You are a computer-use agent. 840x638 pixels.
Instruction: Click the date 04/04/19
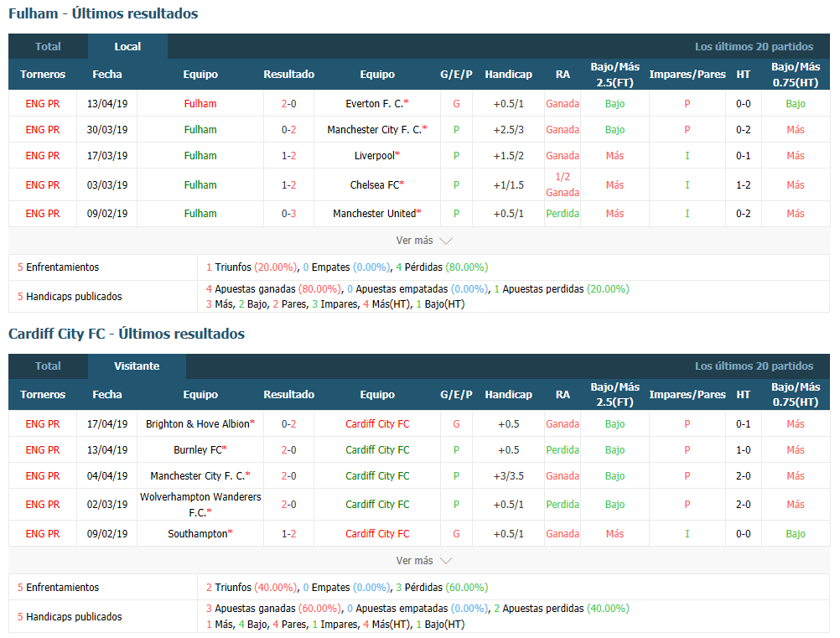click(x=107, y=475)
